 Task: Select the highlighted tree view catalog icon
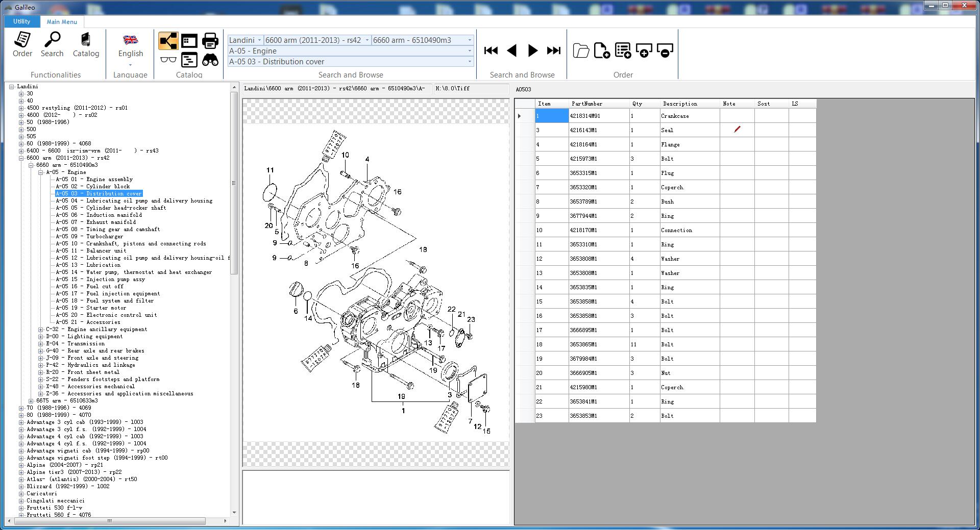[x=168, y=41]
